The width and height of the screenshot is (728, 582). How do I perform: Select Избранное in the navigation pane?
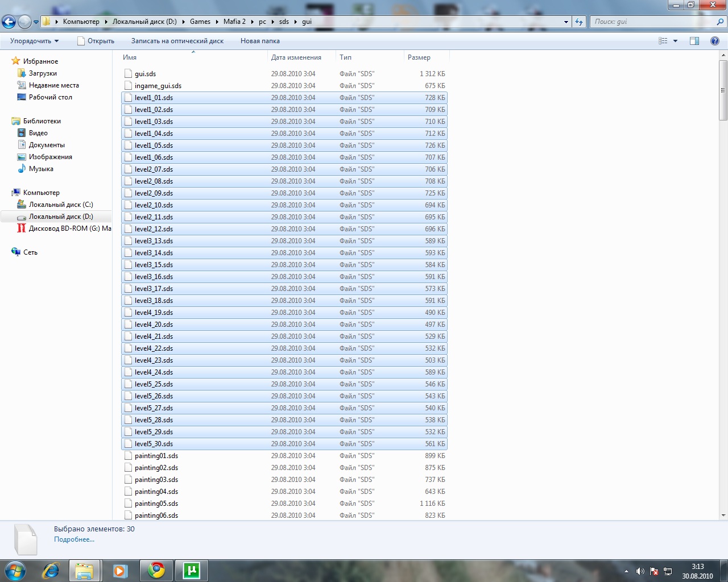40,61
